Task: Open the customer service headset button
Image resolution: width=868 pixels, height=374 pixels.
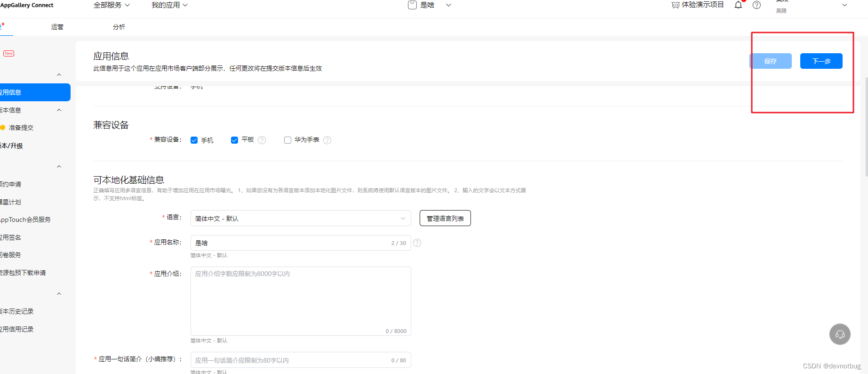Action: (840, 334)
